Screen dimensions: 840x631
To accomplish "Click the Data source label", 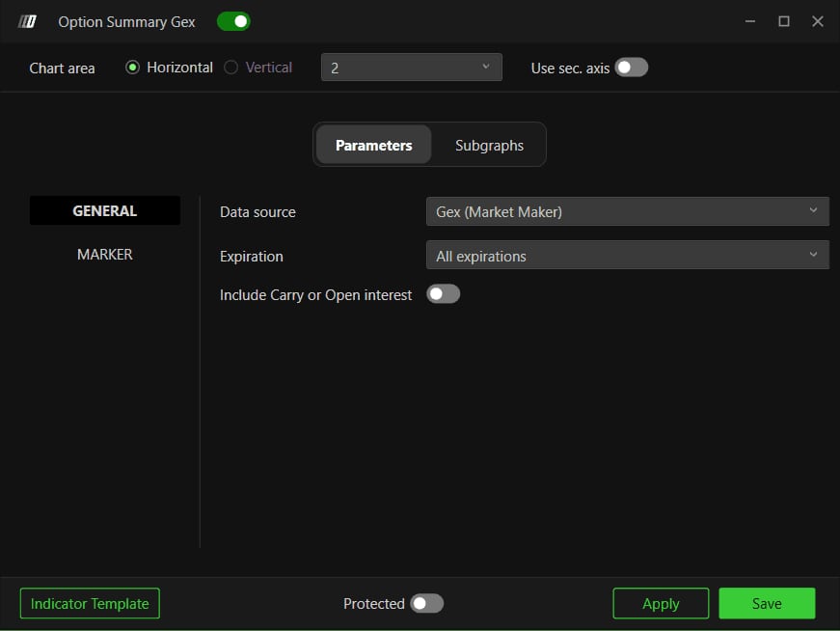I will 257,211.
